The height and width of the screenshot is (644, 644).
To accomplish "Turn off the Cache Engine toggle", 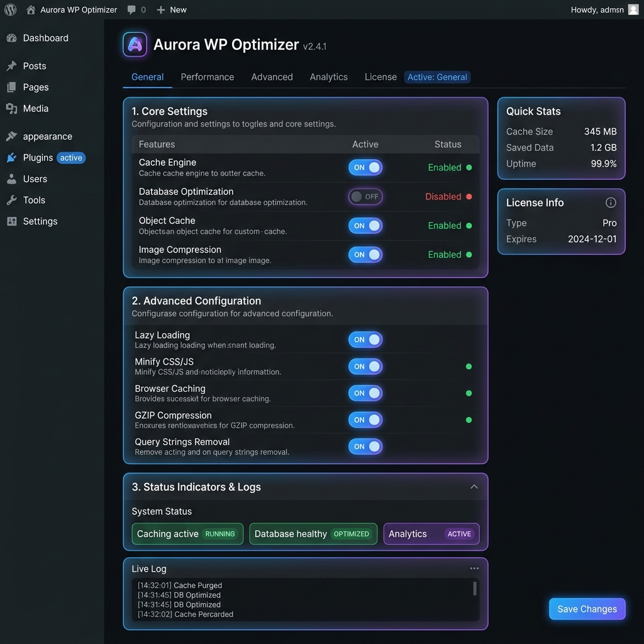I will (x=365, y=167).
